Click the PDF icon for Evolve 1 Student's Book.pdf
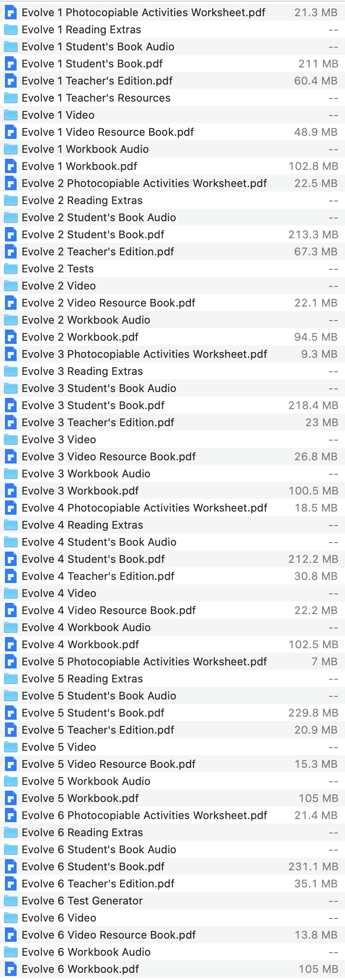Viewport: 345px width, 980px height. pos(10,64)
